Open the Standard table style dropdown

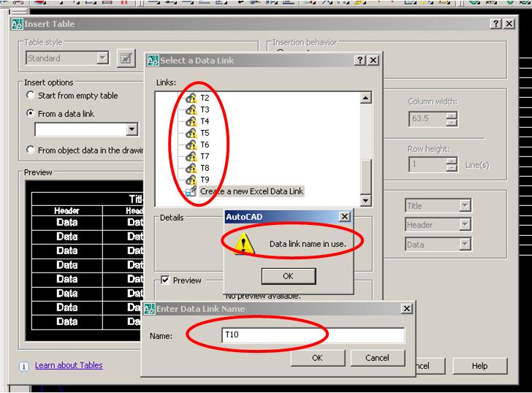coord(102,58)
